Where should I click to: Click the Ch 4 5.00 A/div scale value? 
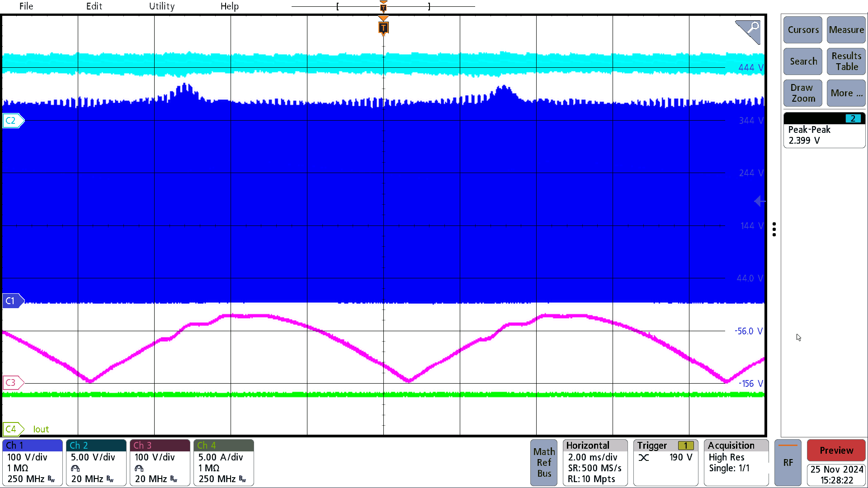click(x=221, y=457)
